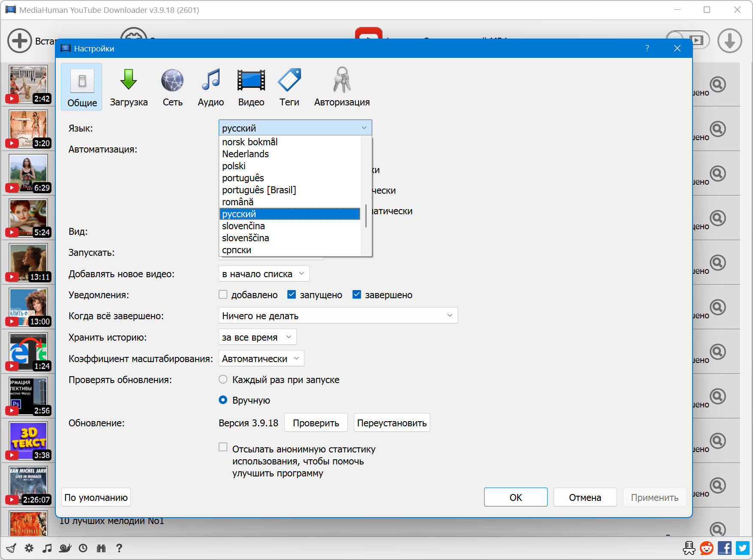Open the Теги tag settings tab
The image size is (753, 560).
[289, 87]
